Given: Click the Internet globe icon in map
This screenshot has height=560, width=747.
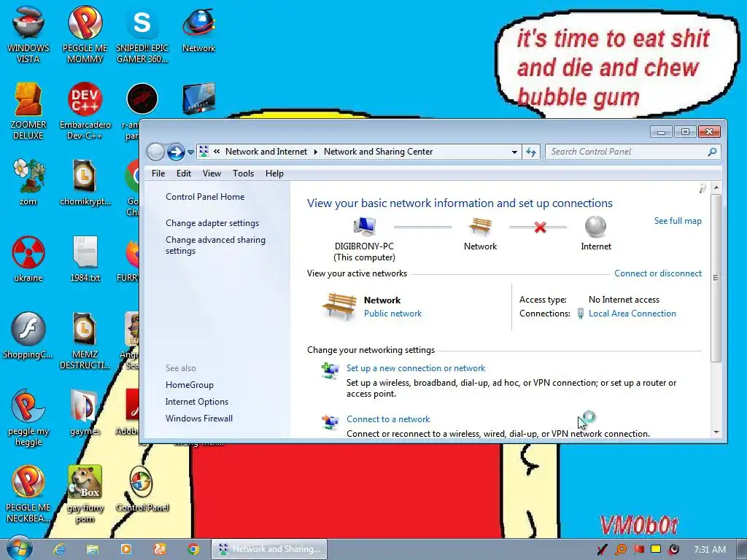Looking at the screenshot, I should click(595, 227).
